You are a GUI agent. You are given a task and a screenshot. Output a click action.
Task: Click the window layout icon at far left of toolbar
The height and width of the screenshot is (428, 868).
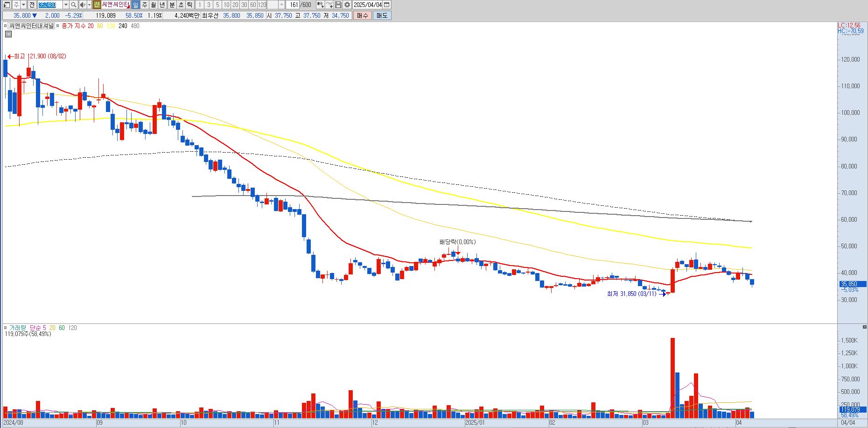(7, 5)
